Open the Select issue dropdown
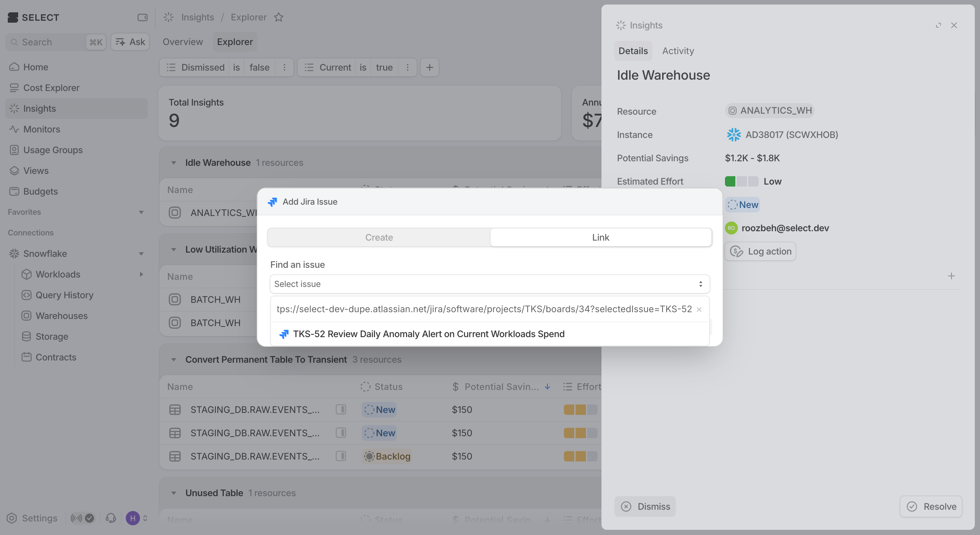 tap(490, 284)
